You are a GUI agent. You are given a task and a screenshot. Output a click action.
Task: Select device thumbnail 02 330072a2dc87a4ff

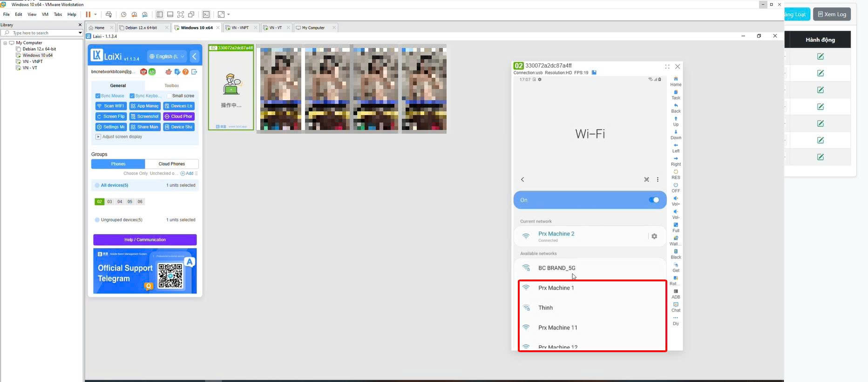[x=231, y=87]
